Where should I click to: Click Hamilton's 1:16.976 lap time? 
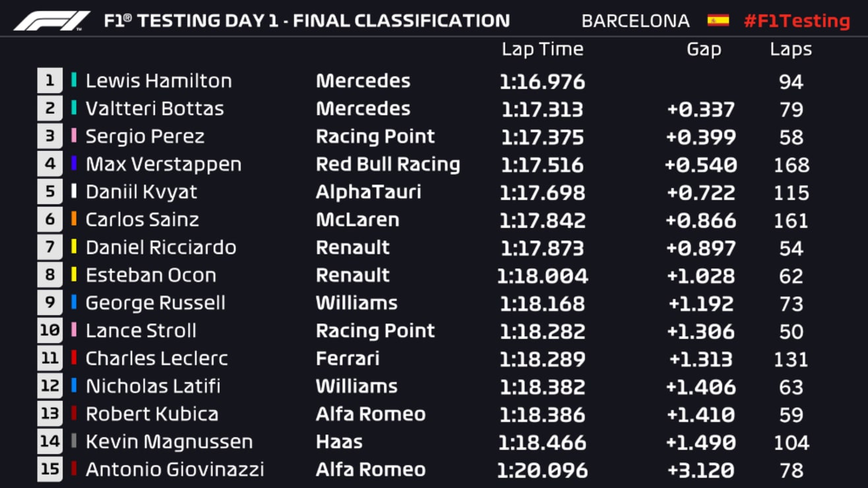point(542,82)
